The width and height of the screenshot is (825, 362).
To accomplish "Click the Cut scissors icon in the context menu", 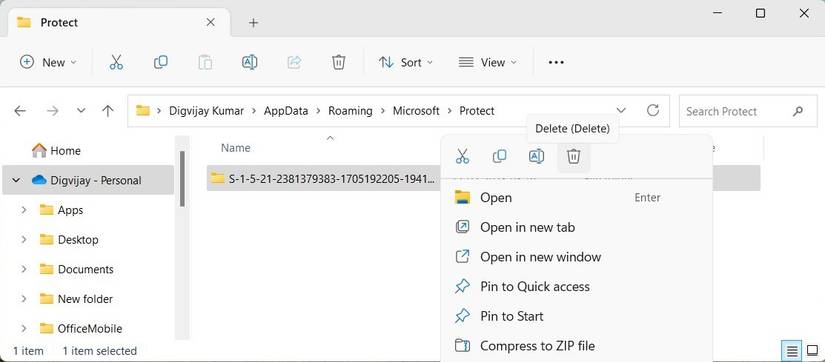I will pyautogui.click(x=462, y=156).
